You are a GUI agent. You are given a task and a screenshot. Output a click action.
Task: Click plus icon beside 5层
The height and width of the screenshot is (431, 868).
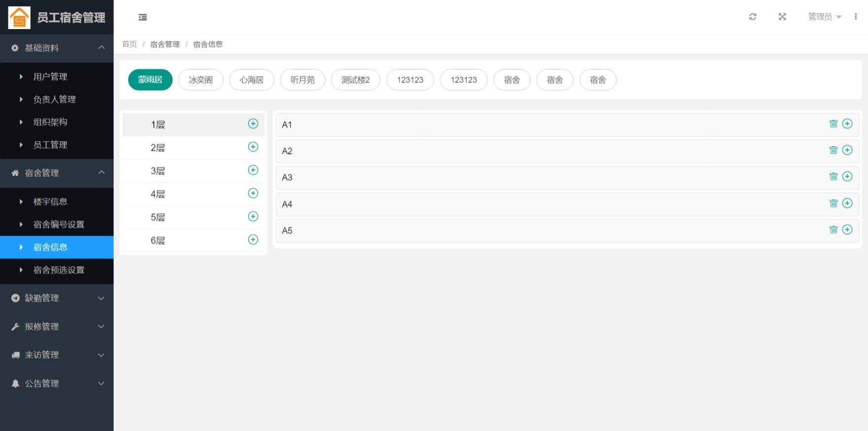[x=253, y=216]
